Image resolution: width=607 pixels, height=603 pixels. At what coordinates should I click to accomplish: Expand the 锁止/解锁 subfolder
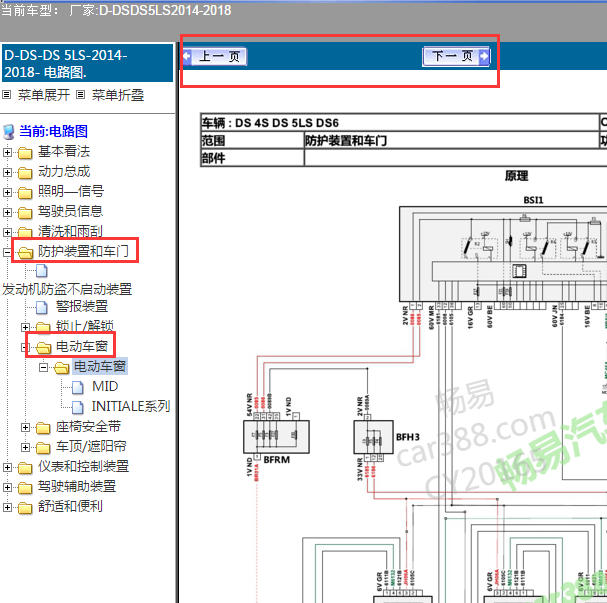25,327
